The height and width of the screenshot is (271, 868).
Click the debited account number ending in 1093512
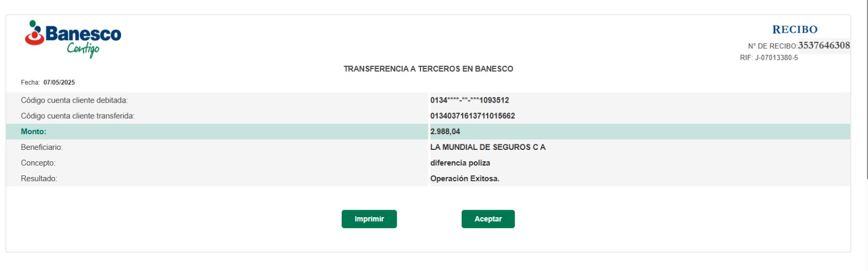469,100
